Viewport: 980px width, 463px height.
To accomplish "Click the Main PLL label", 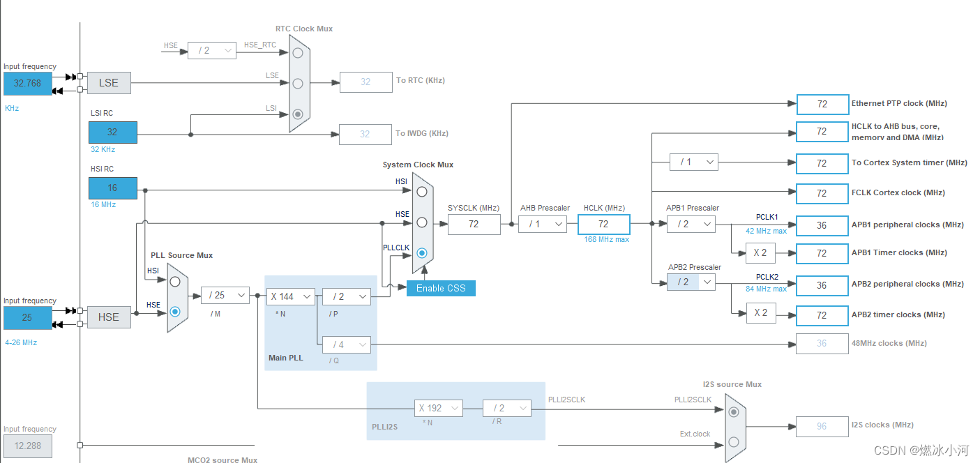I will [x=286, y=358].
